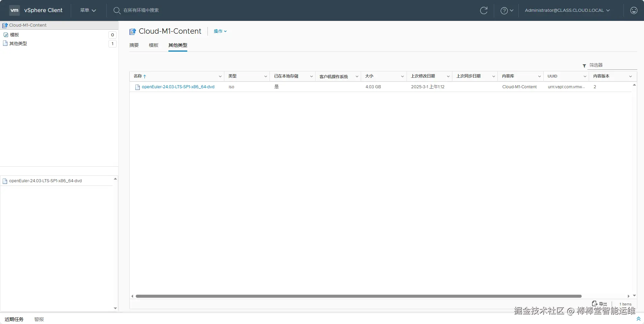The width and height of the screenshot is (644, 324).
Task: Open the 操作 actions dropdown
Action: click(220, 31)
